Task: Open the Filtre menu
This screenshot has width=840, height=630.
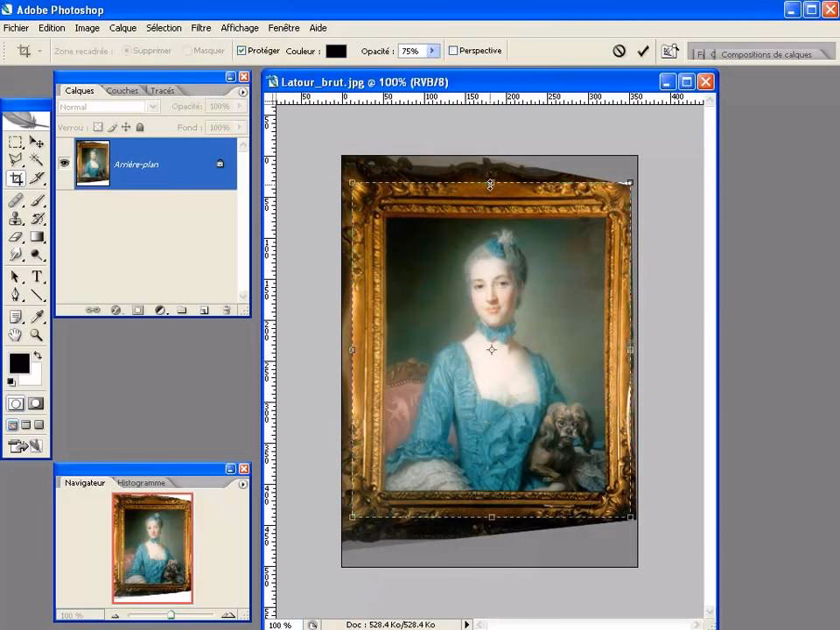Action: coord(201,27)
